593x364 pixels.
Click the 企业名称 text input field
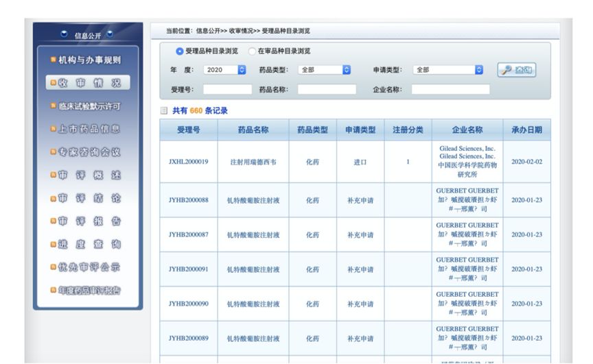pyautogui.click(x=450, y=89)
